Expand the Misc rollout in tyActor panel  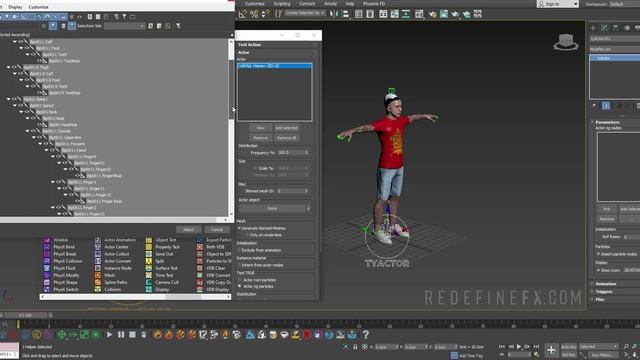coord(600,299)
